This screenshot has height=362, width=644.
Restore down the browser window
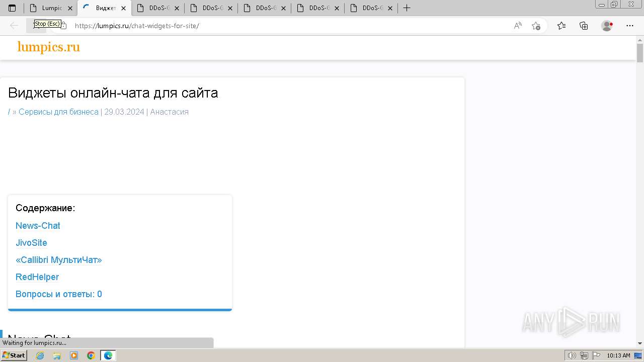point(614,4)
